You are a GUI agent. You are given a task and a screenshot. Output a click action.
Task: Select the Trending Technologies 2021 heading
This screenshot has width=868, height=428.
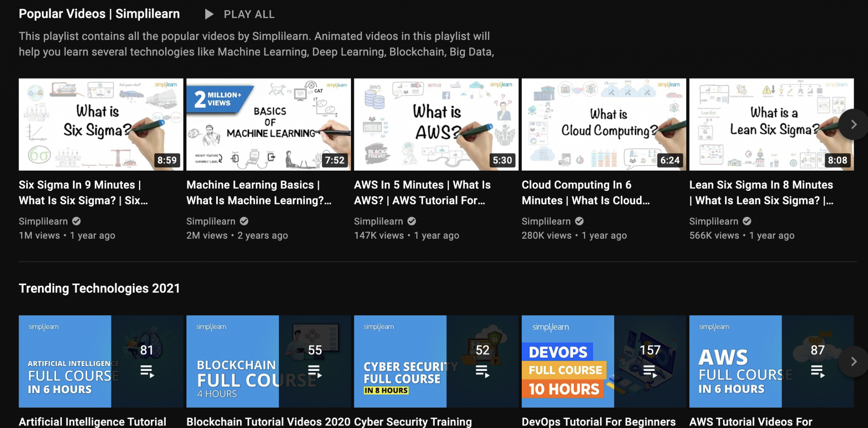point(99,288)
